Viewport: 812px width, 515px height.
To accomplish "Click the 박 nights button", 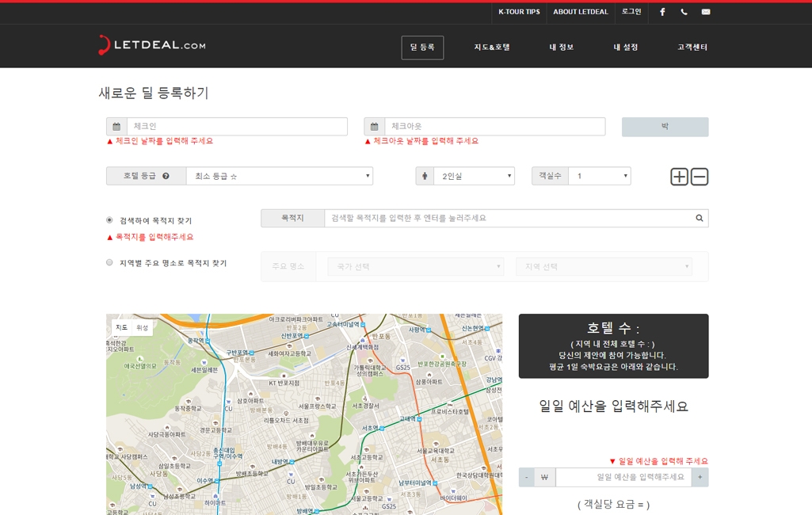I will tap(665, 127).
